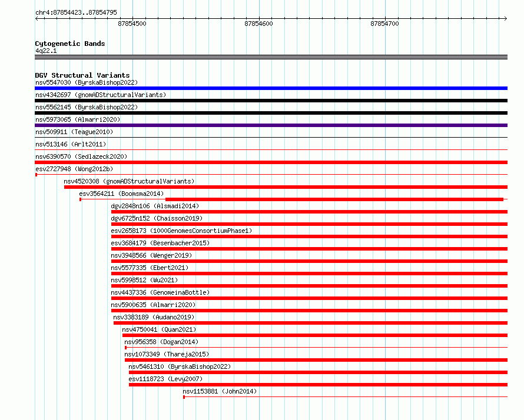Click the gray 4q22.1 cytoband bar
This screenshot has width=524, height=420.
(x=271, y=57)
